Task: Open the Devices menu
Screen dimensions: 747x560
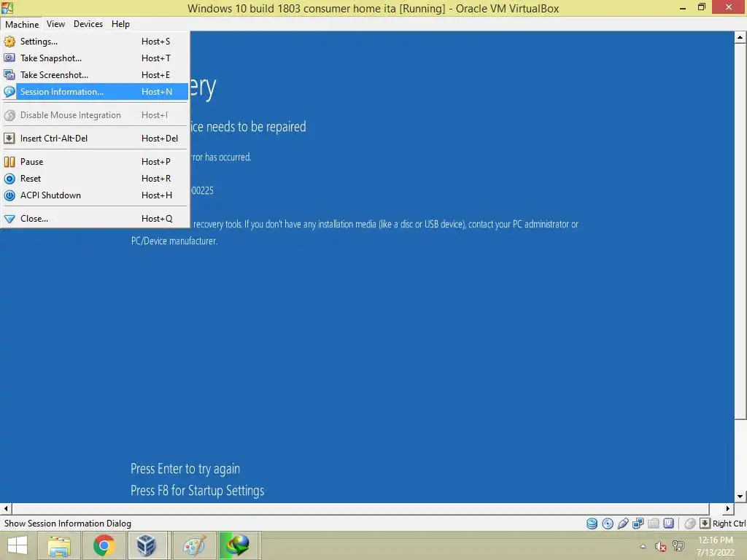Action: [x=88, y=24]
